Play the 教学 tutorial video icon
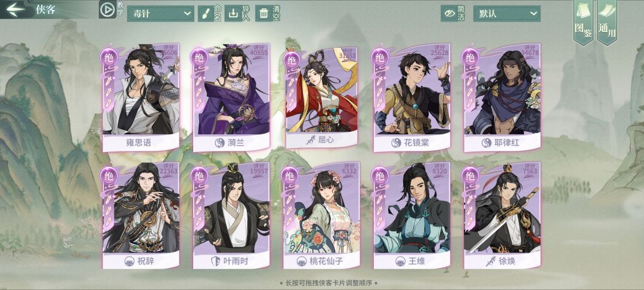The width and height of the screenshot is (644, 290). click(107, 10)
